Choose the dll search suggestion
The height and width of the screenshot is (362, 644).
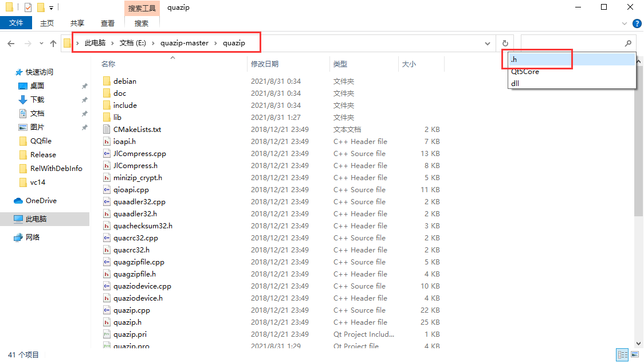click(572, 83)
